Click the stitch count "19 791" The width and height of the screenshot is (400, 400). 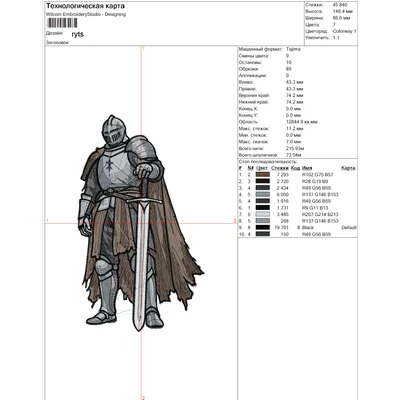tap(283, 228)
